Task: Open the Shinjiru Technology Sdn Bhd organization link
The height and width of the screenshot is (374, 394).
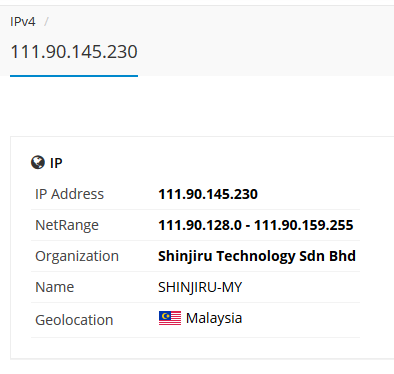Action: click(x=257, y=256)
